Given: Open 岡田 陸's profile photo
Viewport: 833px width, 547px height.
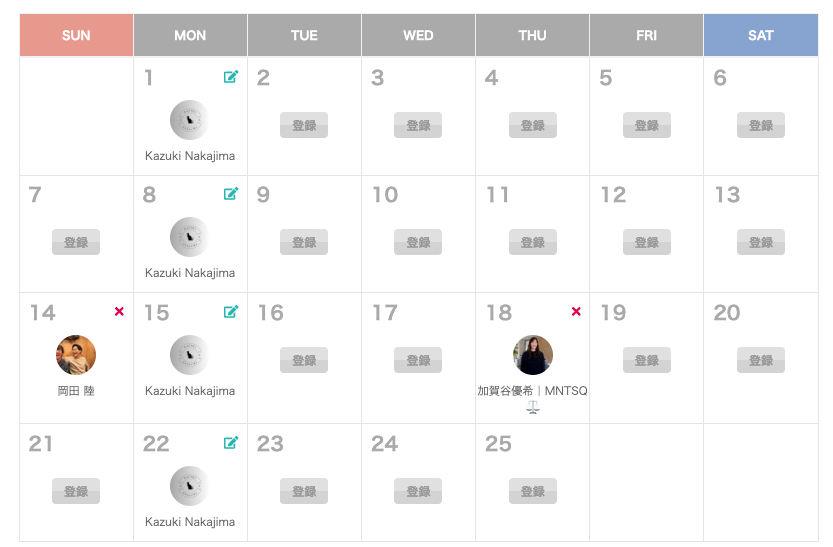Looking at the screenshot, I should pos(76,355).
